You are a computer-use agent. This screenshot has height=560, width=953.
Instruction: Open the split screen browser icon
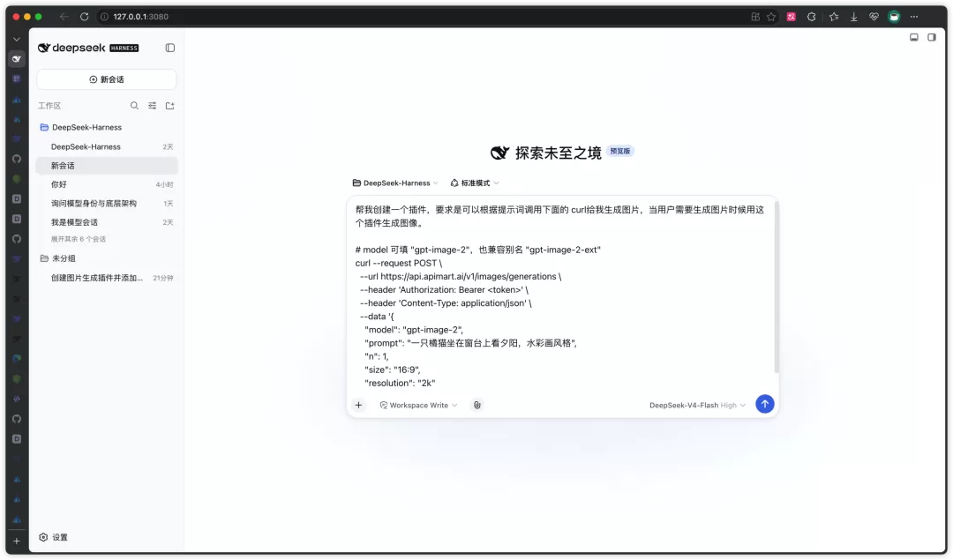[x=754, y=17]
